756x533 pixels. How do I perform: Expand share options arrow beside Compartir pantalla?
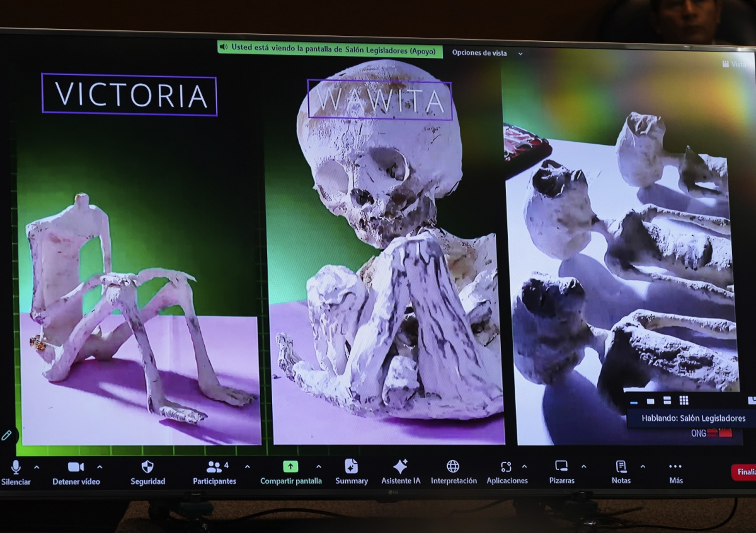318,467
